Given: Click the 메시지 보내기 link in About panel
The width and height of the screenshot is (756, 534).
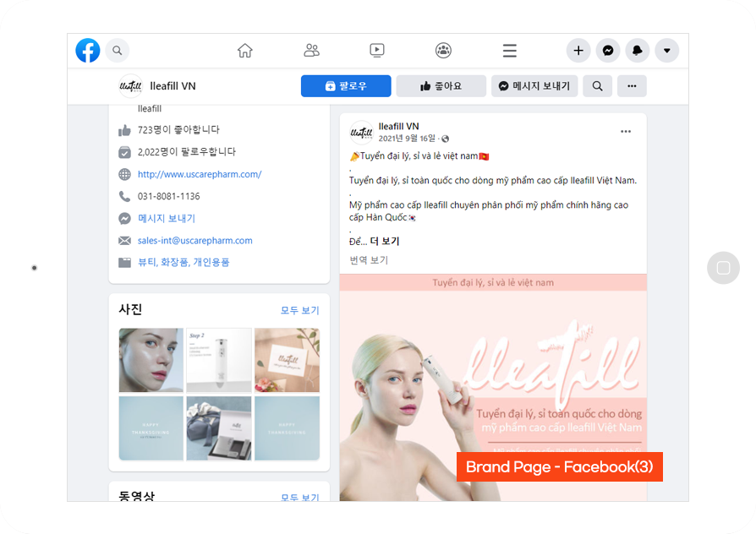Looking at the screenshot, I should 167,218.
